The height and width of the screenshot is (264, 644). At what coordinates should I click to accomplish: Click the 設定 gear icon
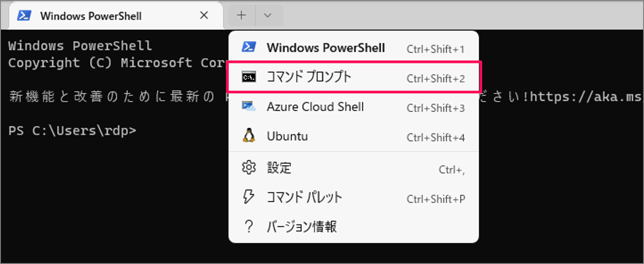248,168
